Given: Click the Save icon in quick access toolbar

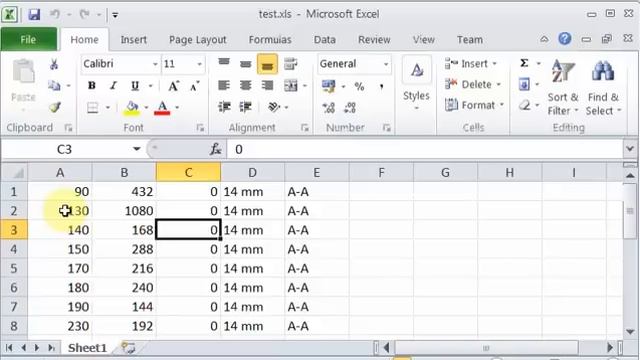Looking at the screenshot, I should pyautogui.click(x=34, y=15).
